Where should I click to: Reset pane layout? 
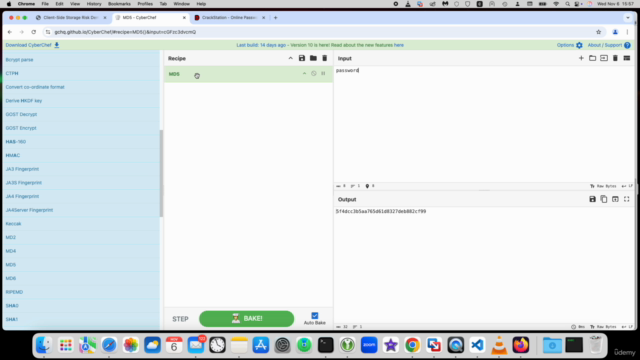pos(627,58)
